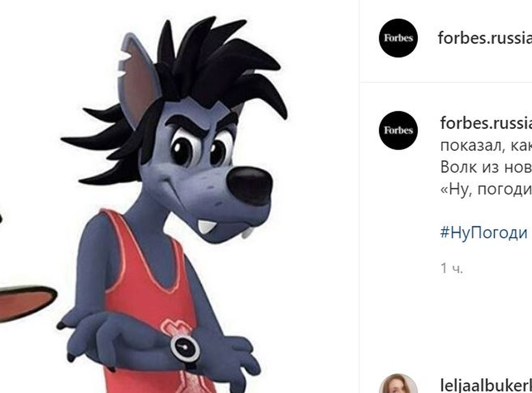Open leljaalbuker commenter username

[486, 385]
